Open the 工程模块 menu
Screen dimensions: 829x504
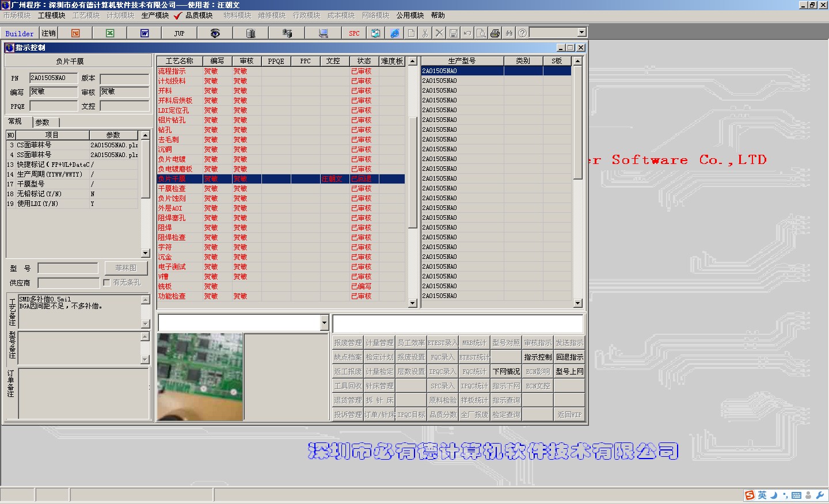click(x=51, y=16)
